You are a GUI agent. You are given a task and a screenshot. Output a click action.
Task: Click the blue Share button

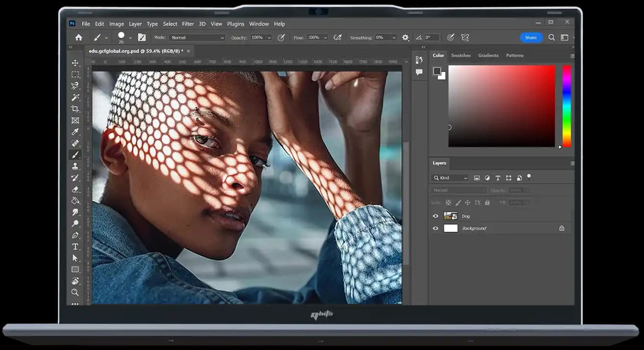(531, 38)
